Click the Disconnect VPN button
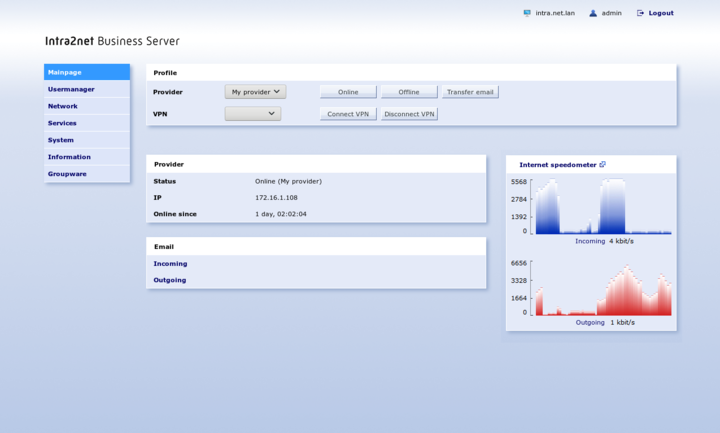720x433 pixels. pos(409,114)
